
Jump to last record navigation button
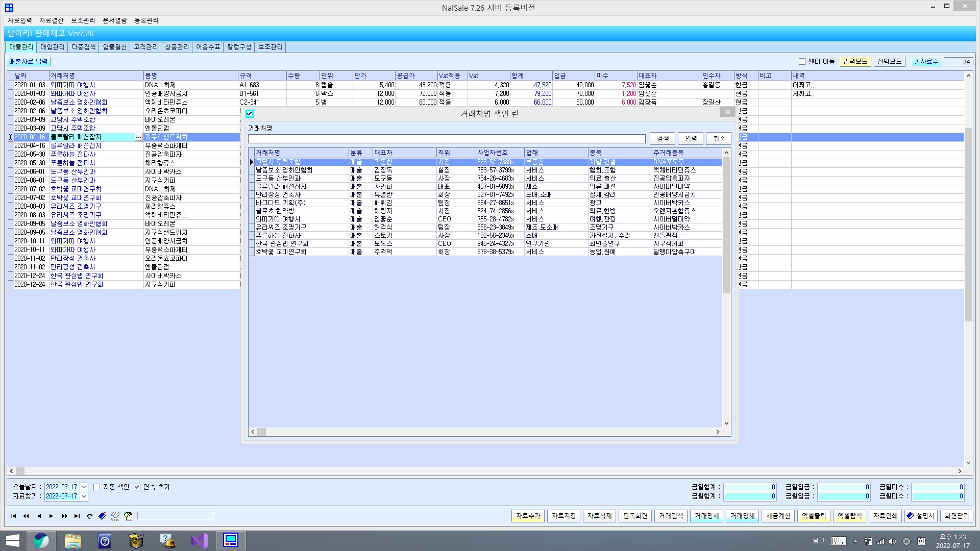pos(77,516)
